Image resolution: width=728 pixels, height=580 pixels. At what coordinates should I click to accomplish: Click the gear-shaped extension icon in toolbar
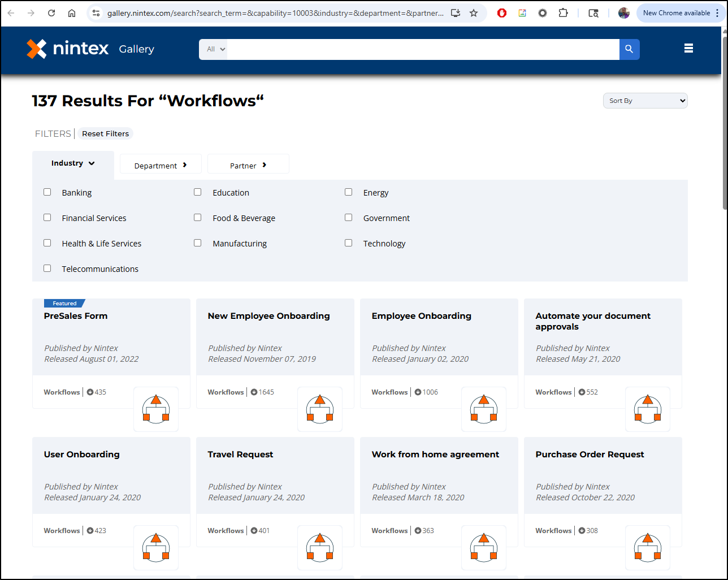point(543,13)
